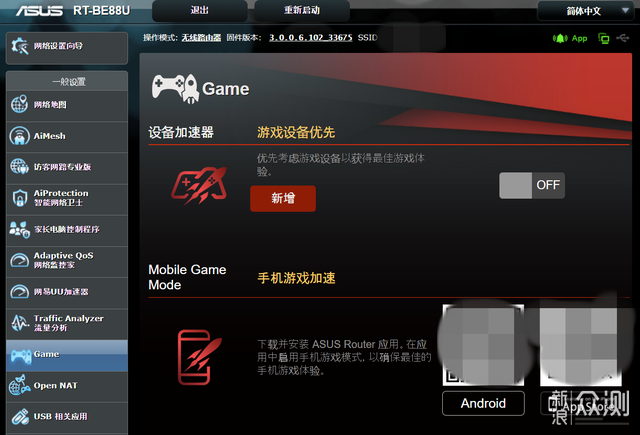Click the red mobile game rocket icon
Viewport: 640px width, 435px height.
[x=199, y=357]
